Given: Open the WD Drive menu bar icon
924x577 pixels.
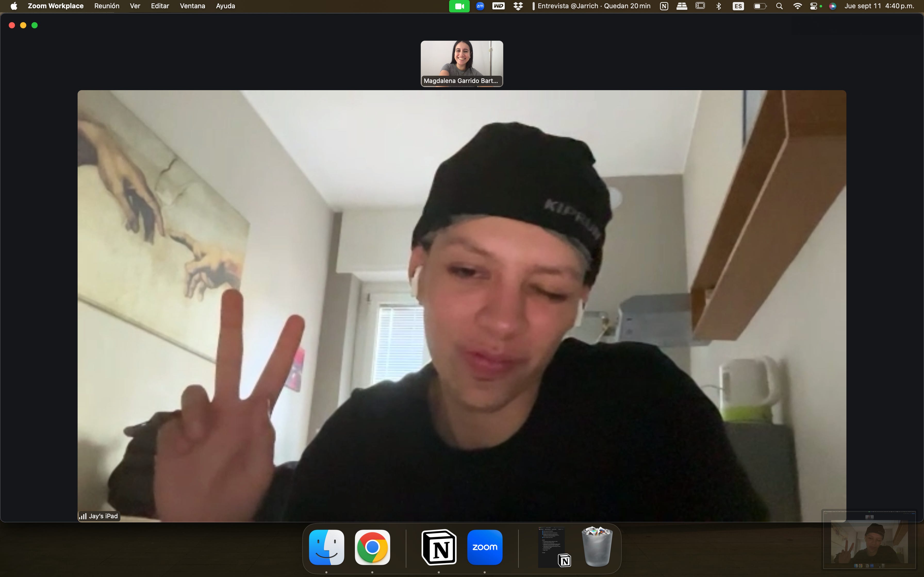Looking at the screenshot, I should (498, 6).
